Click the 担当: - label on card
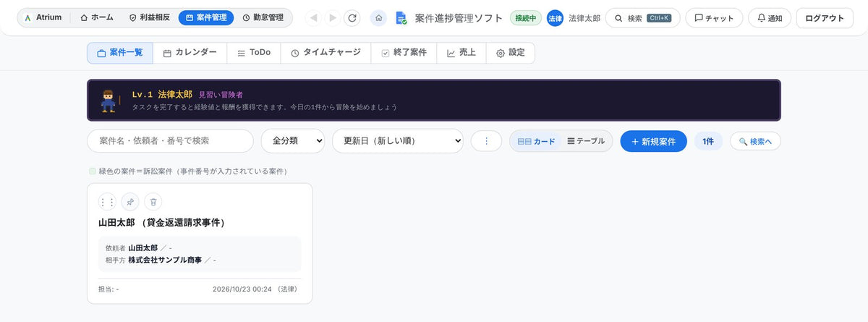 [x=109, y=289]
